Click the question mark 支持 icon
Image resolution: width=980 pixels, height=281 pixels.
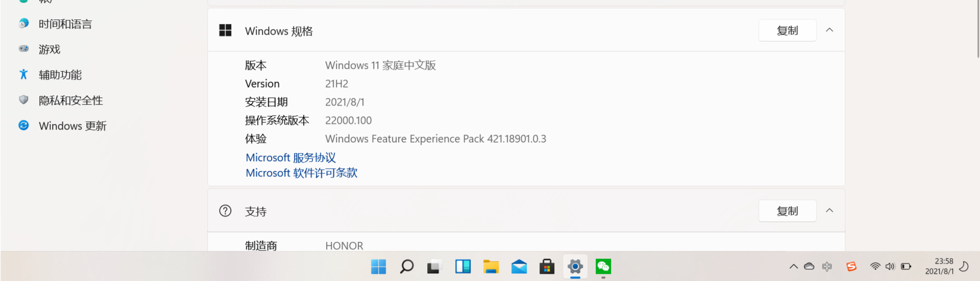(225, 211)
